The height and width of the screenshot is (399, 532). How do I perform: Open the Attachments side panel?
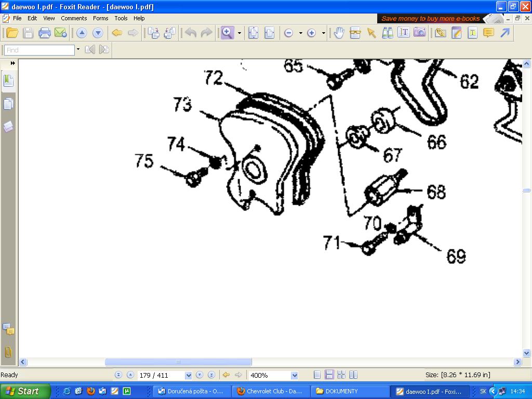pos(8,352)
